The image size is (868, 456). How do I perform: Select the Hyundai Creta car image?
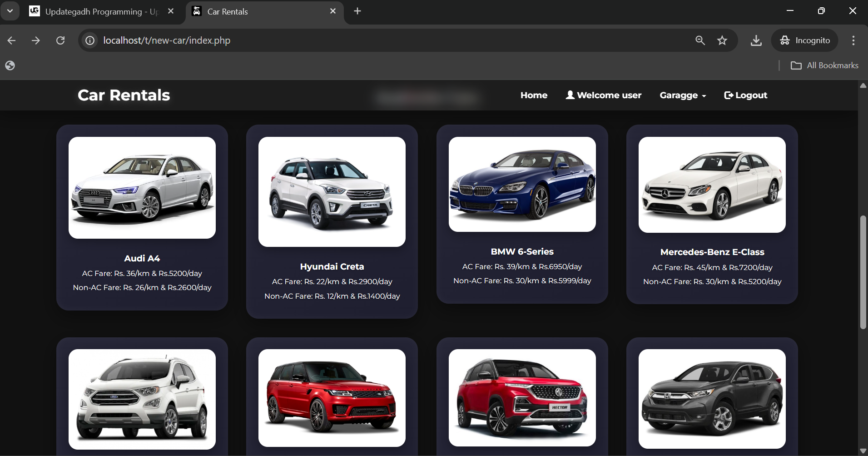click(x=332, y=192)
